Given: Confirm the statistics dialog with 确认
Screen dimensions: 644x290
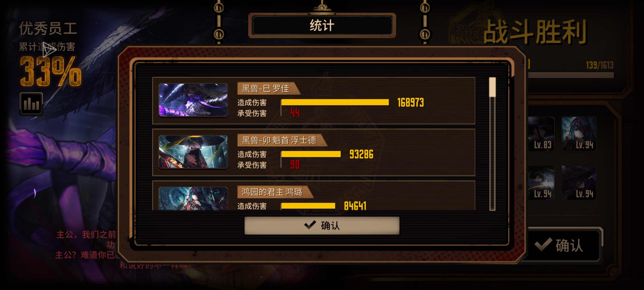Looking at the screenshot, I should pos(322,226).
